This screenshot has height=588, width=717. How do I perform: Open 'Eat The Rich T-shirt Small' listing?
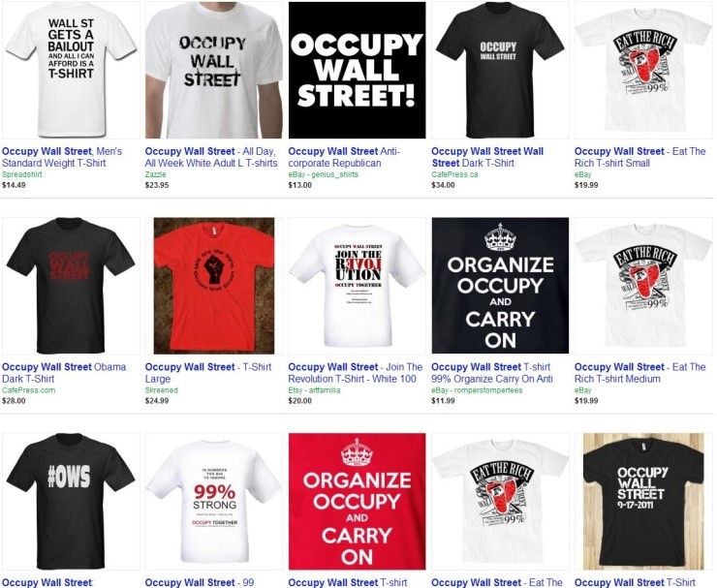pos(640,157)
